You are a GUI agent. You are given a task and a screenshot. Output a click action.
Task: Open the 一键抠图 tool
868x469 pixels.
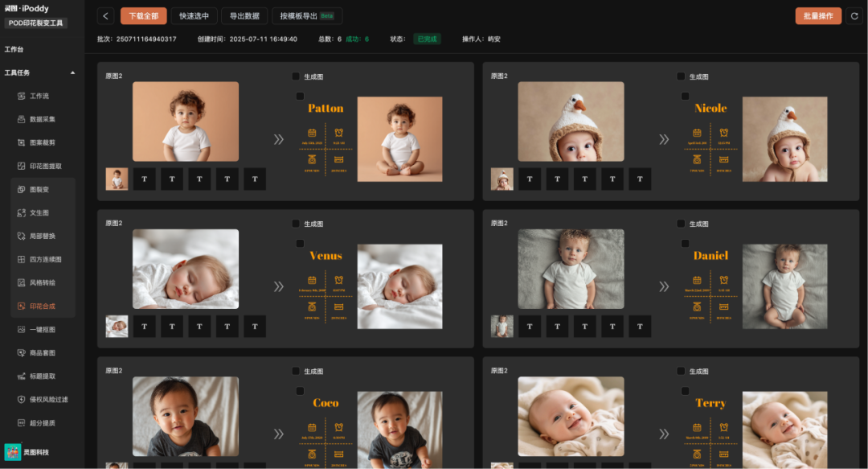pos(43,329)
